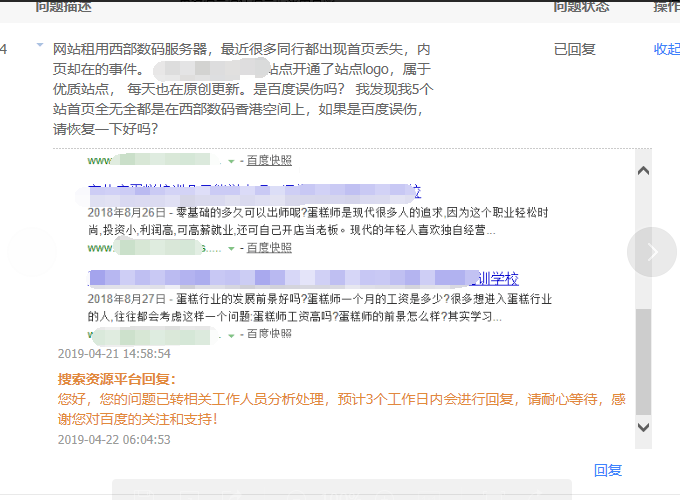
Task: Open the first 百度快照 snapshot link
Action: click(x=269, y=161)
